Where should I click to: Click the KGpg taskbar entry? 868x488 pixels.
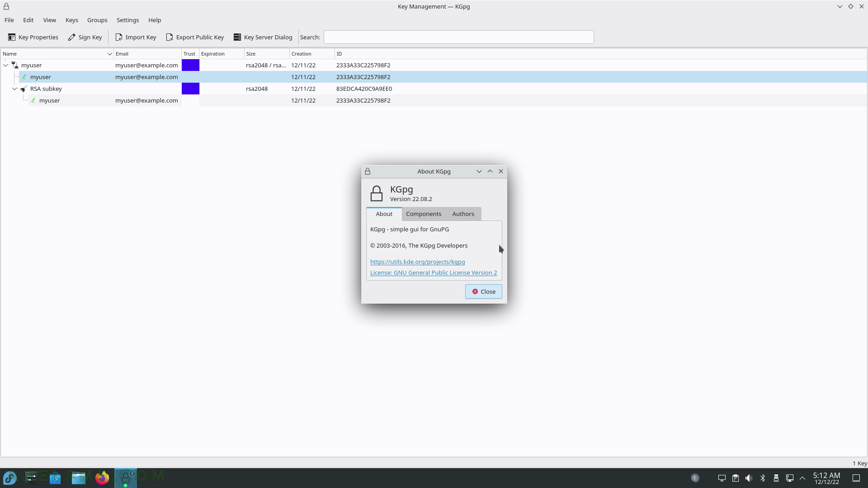[x=126, y=478]
